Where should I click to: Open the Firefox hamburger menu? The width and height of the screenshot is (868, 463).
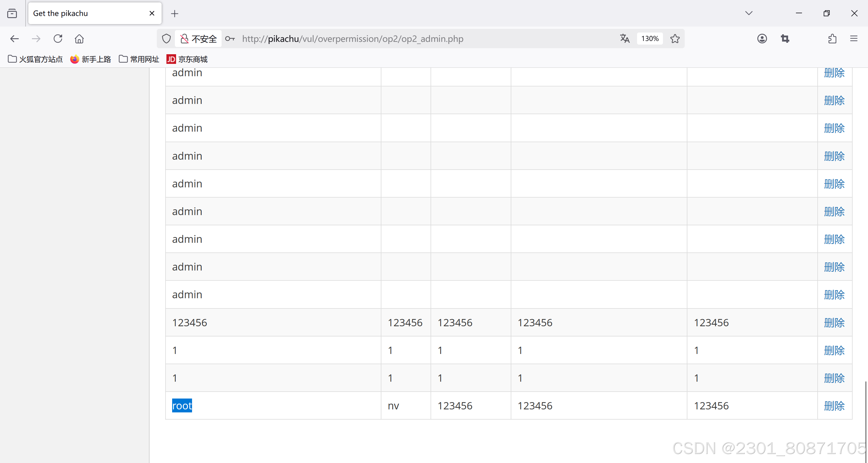[x=854, y=39]
